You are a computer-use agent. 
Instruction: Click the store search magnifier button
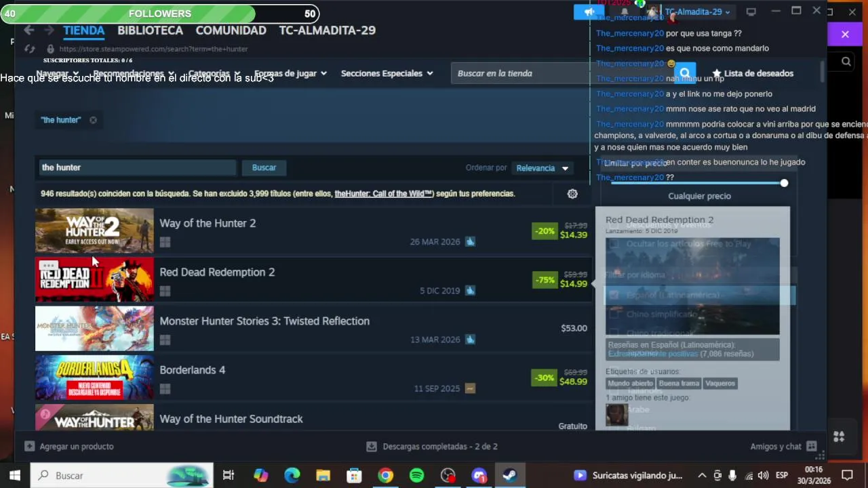pos(685,73)
